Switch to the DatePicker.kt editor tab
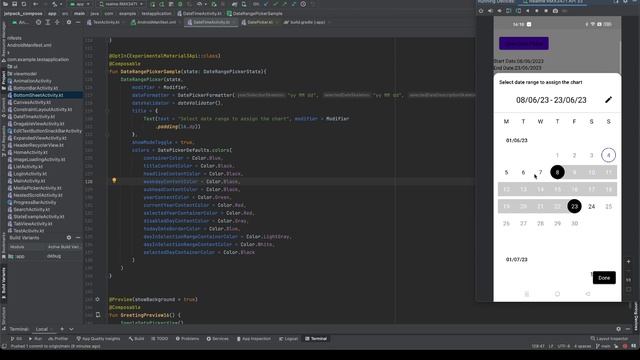640x360 pixels. [260, 22]
